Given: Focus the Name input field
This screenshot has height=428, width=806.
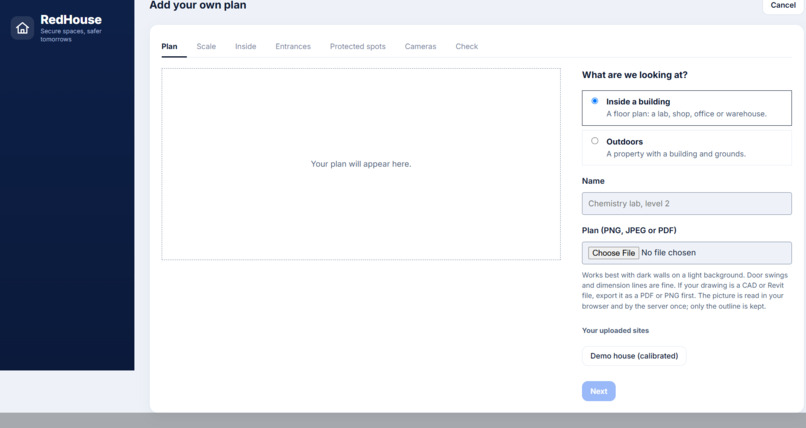Looking at the screenshot, I should (687, 203).
